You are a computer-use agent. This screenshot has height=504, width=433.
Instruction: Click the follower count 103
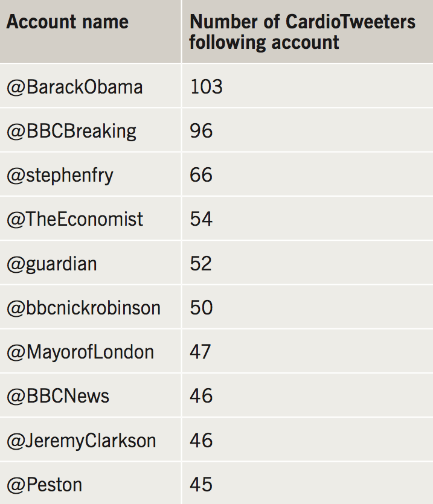pyautogui.click(x=207, y=87)
